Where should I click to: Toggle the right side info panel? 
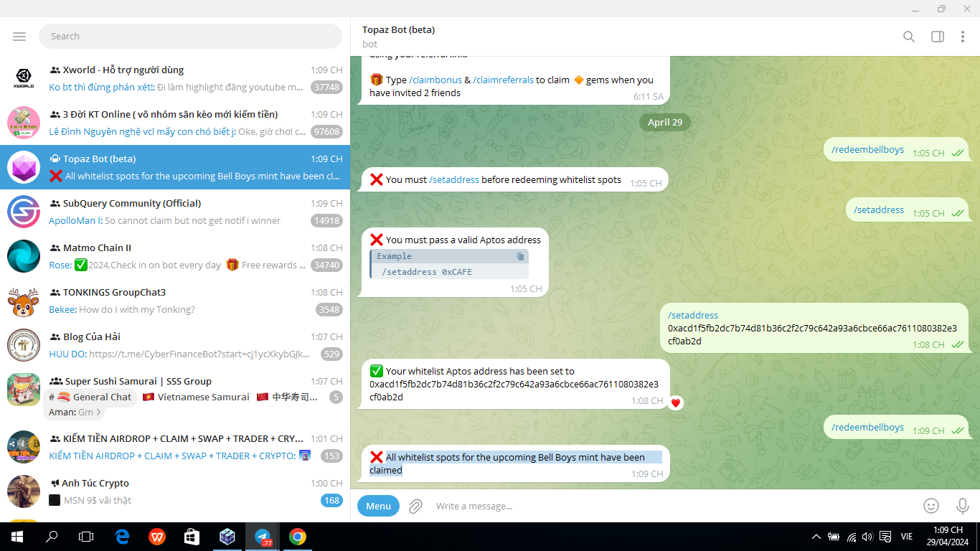point(938,37)
